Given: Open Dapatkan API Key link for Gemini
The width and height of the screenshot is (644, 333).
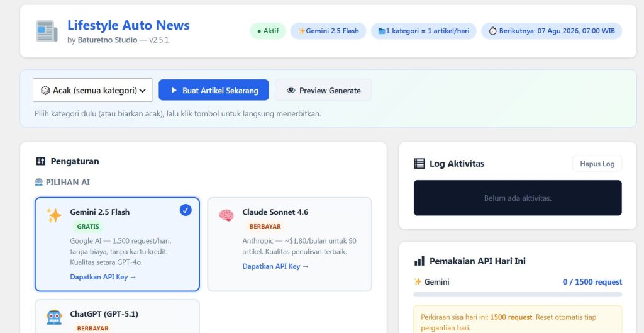Looking at the screenshot, I should click(103, 277).
